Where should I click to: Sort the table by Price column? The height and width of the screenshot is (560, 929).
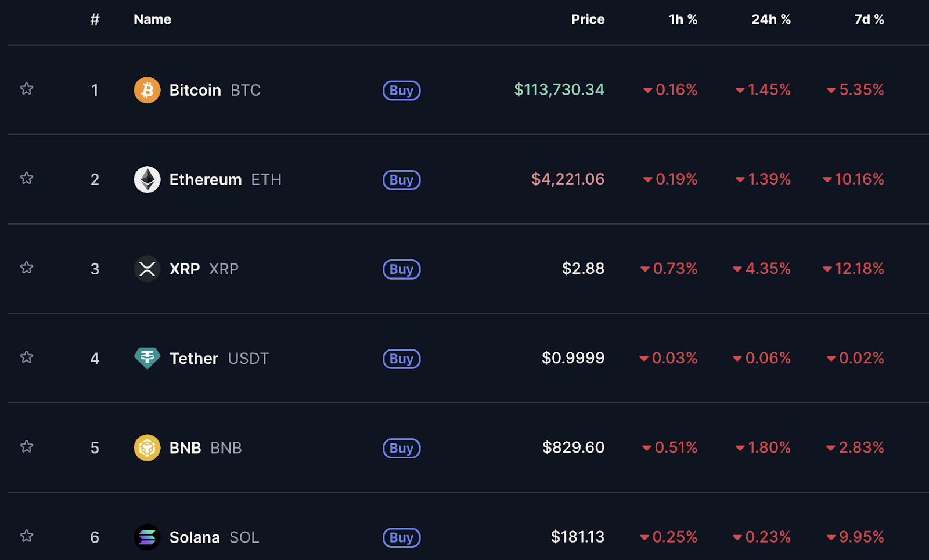(x=588, y=19)
